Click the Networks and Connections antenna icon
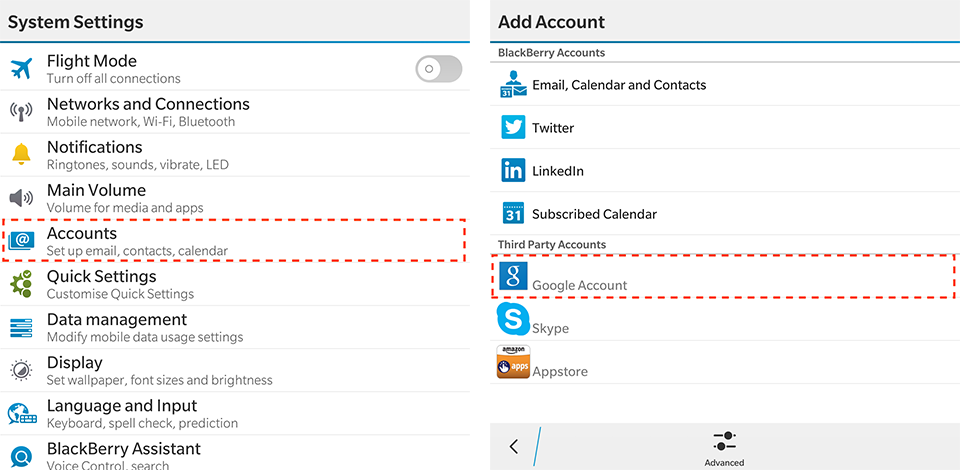The height and width of the screenshot is (470, 960). (21, 112)
